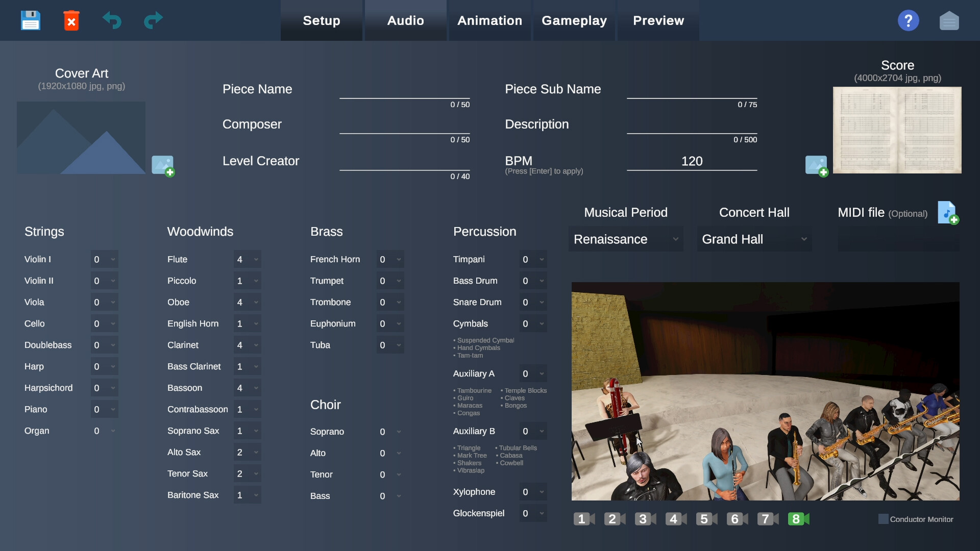This screenshot has width=980, height=551.
Task: Redo the last change
Action: coord(152,20)
